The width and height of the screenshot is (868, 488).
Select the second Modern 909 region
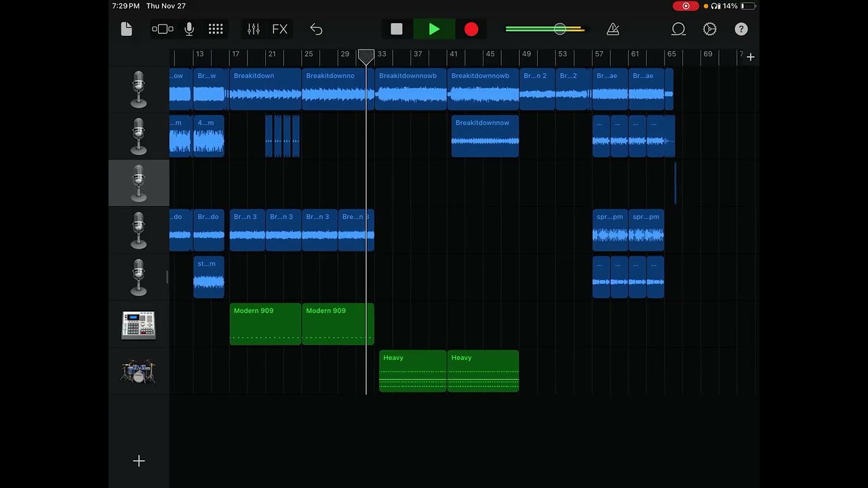tap(338, 324)
